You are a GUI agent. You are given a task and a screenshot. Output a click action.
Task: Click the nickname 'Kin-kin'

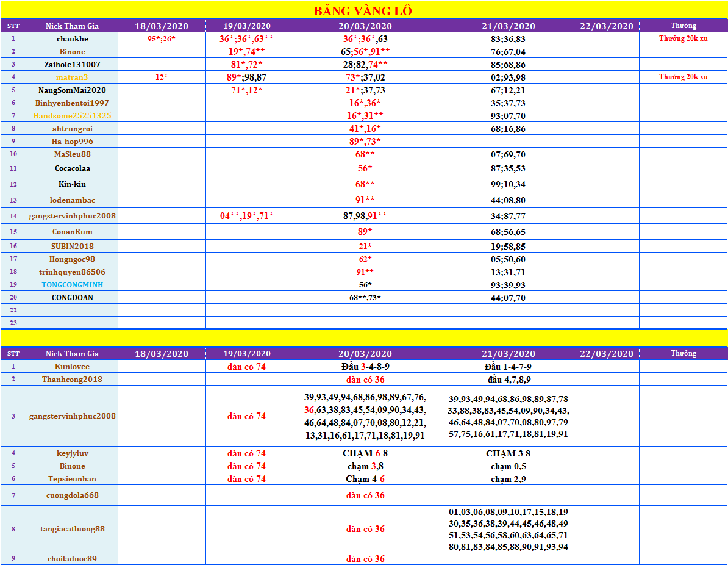click(x=73, y=184)
